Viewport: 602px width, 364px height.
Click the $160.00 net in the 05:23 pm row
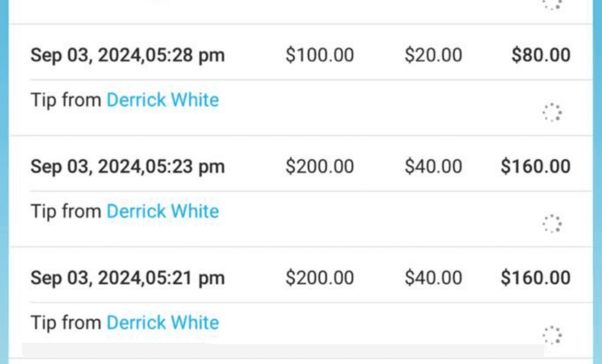pos(536,167)
